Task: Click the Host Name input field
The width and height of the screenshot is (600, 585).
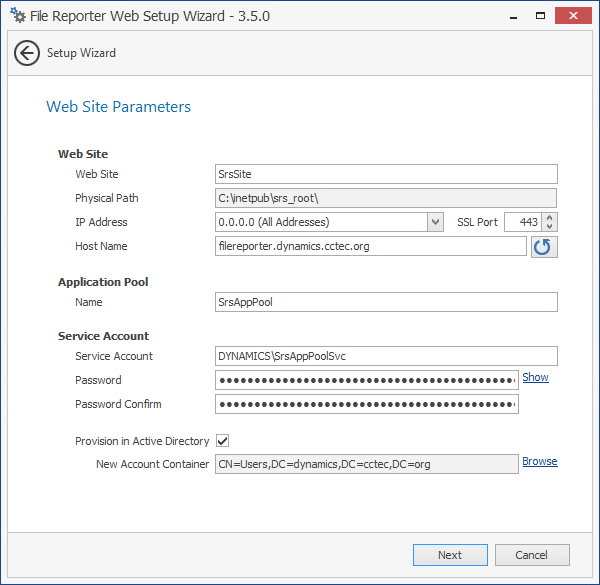Action: coord(370,246)
